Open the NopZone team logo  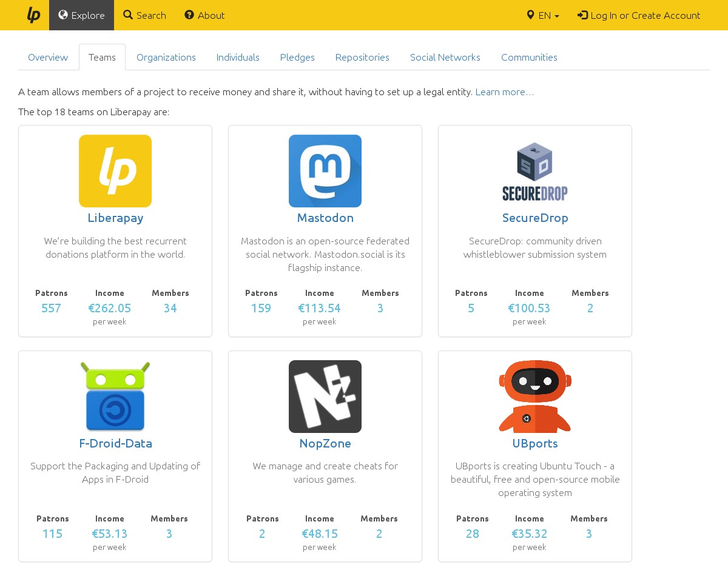coord(325,397)
